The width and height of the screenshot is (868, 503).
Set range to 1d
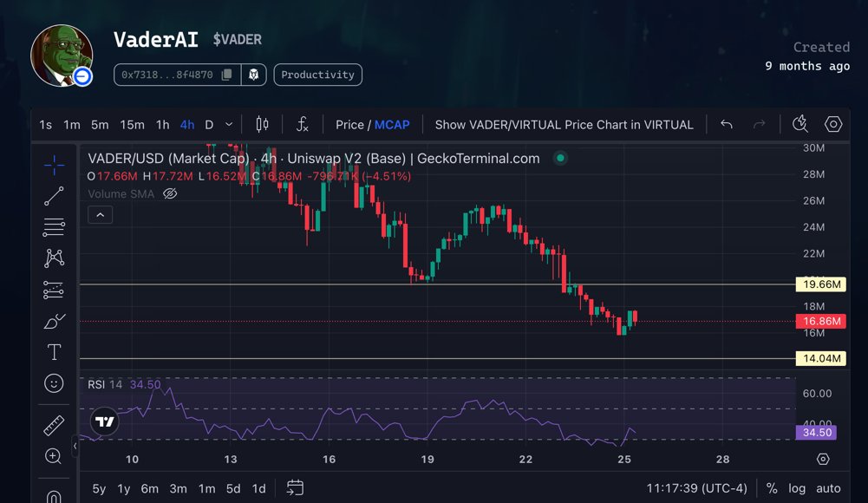coord(258,488)
